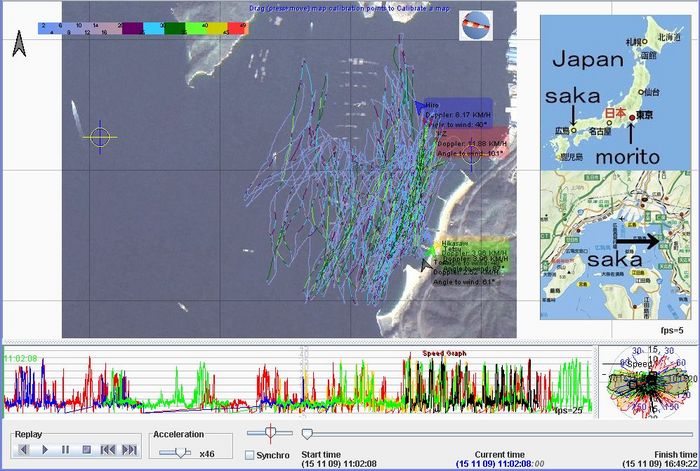
Task: Click the green speed peaks at graph's end
Action: pyautogui.click(x=571, y=384)
